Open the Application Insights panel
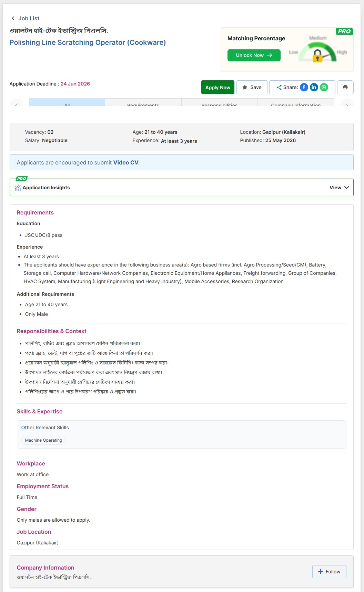Screen dimensions: 364x592 182,188
